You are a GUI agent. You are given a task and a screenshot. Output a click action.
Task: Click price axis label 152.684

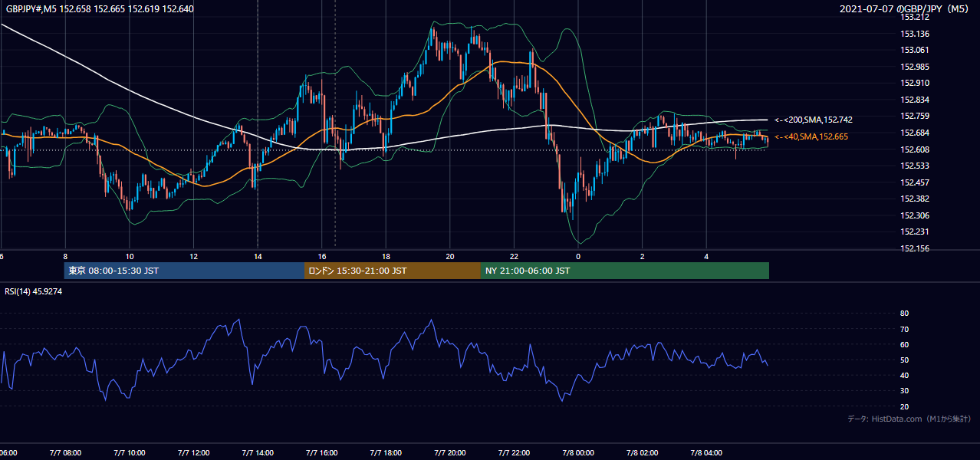pos(915,133)
